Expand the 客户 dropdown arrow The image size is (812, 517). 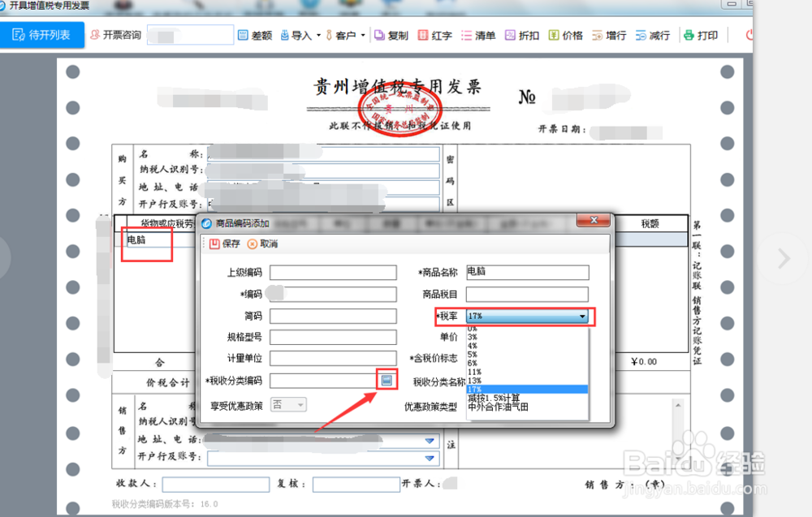click(x=363, y=35)
